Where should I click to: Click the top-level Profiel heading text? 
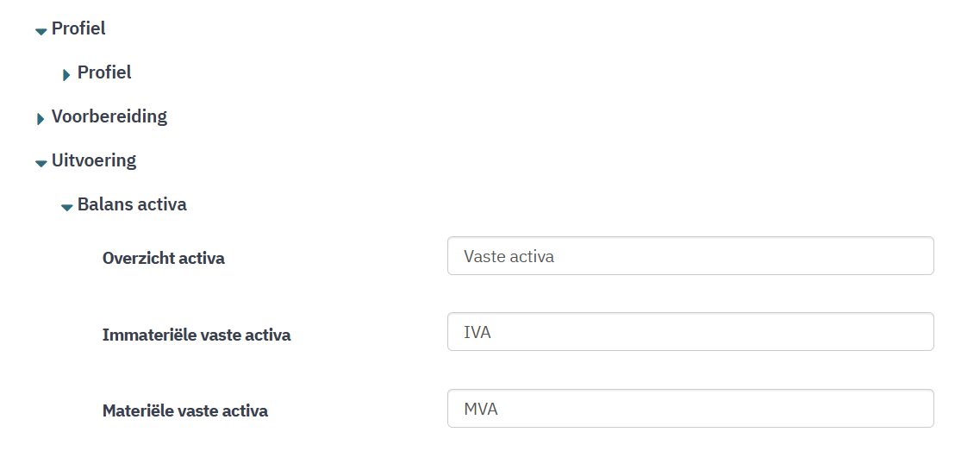[78, 28]
